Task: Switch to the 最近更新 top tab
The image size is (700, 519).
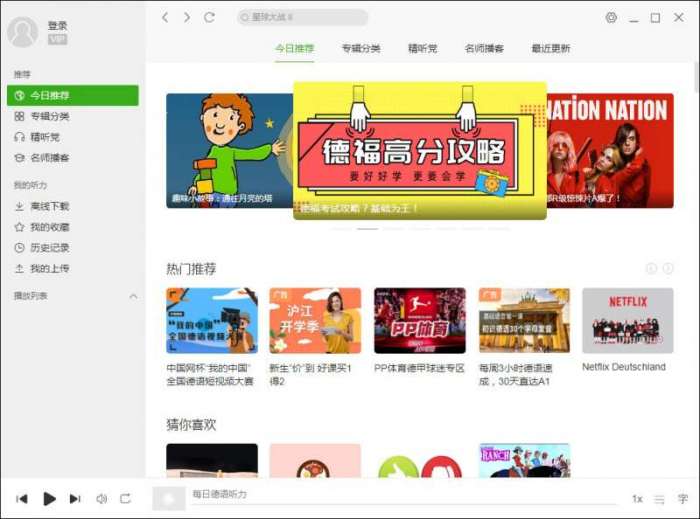Action: pos(551,48)
